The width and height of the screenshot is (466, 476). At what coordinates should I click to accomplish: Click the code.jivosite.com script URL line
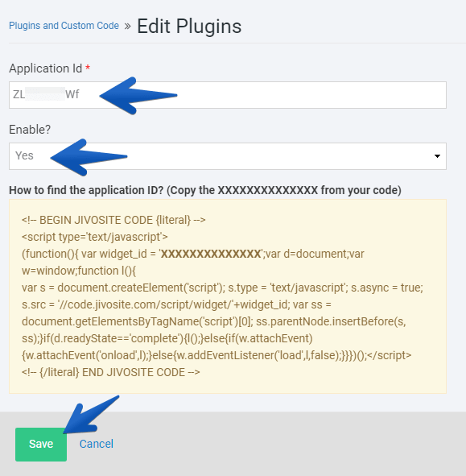point(176,304)
